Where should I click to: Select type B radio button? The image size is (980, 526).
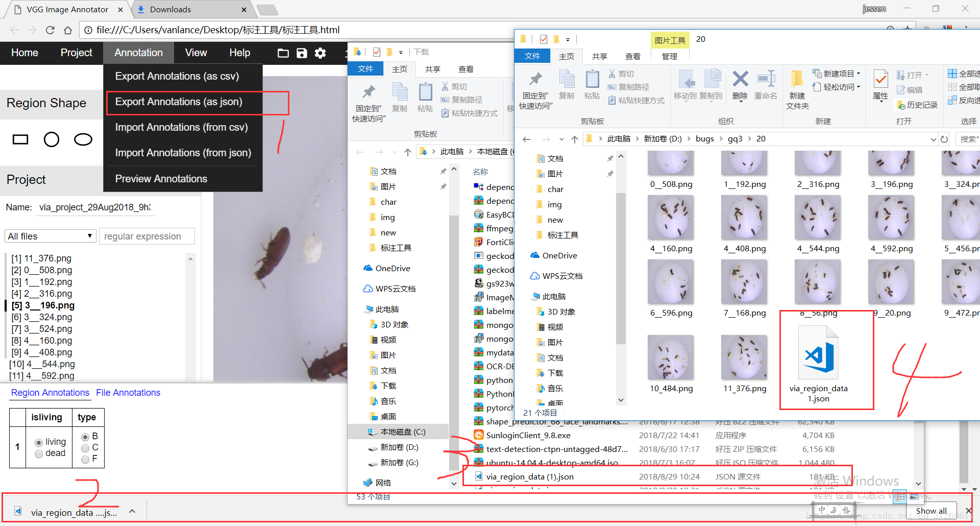coord(85,437)
